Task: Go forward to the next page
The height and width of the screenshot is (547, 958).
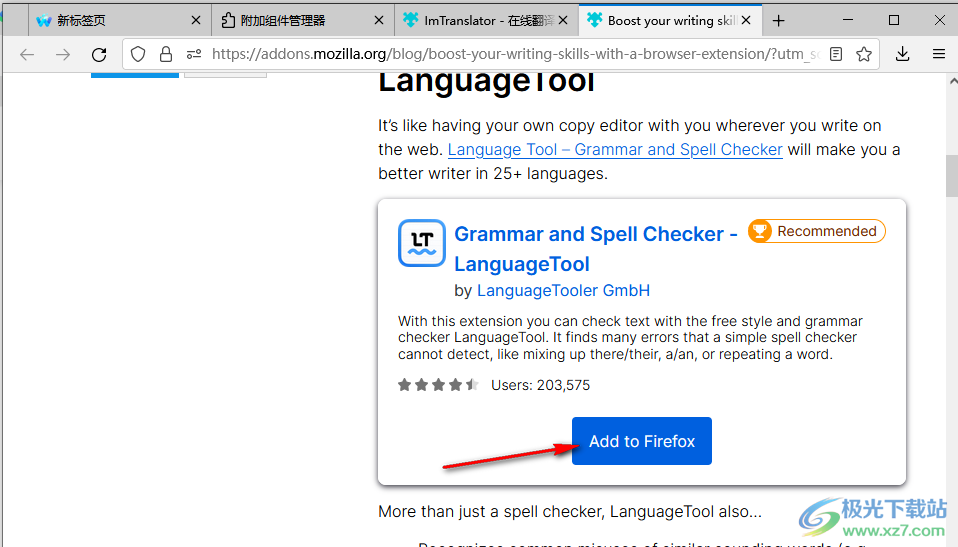Action: pos(63,54)
